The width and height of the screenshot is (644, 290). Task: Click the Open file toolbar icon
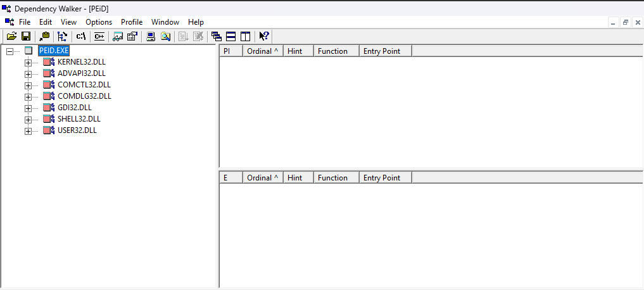(12, 36)
